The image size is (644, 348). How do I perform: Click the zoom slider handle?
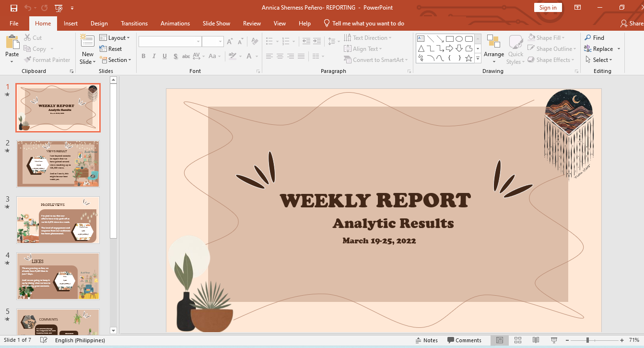click(587, 340)
